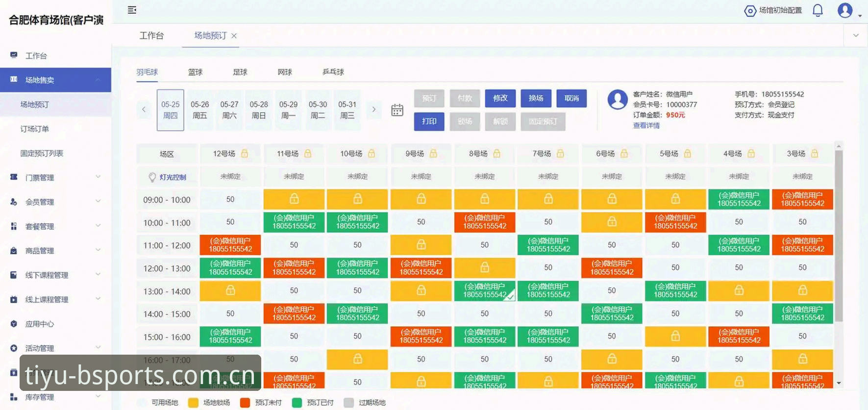The image size is (868, 410).
Task: Select locked slot court 5 at 15:00
Action: point(675,336)
